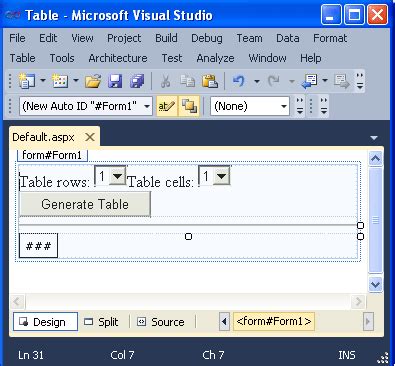
Task: Open the Format menu
Action: coord(330,38)
